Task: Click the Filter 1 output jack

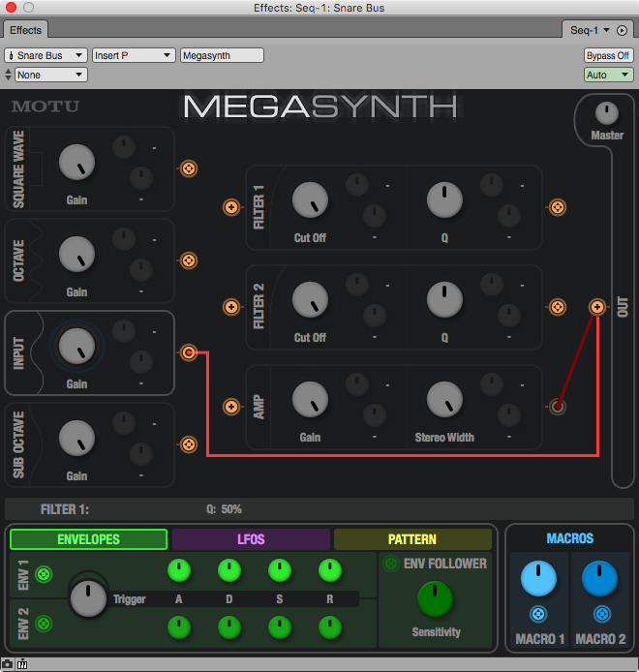Action: click(x=557, y=207)
